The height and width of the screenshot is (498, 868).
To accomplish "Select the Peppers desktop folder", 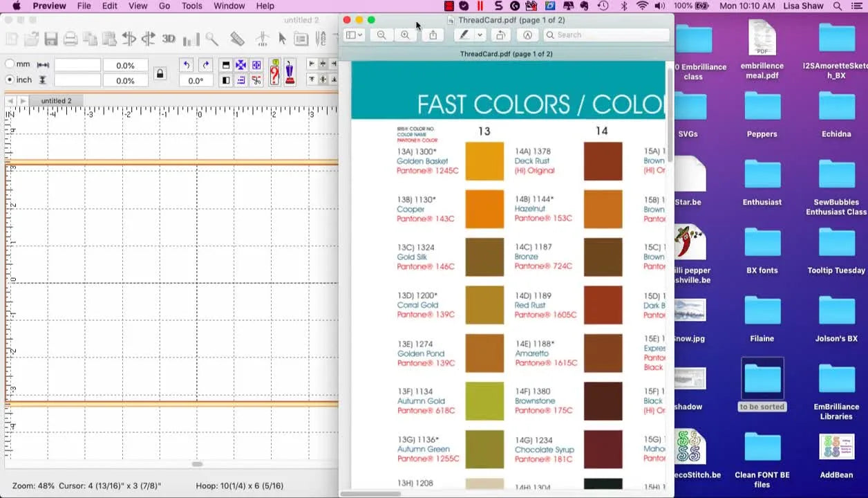I will point(762,114).
